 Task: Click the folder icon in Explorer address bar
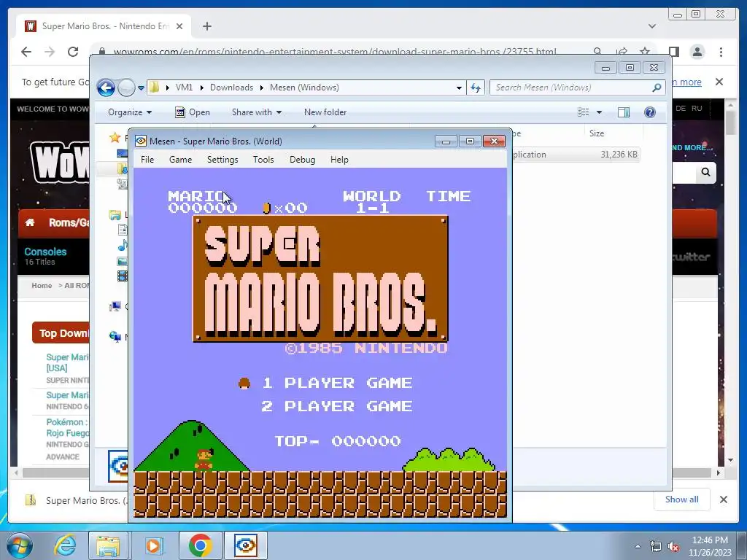click(x=155, y=87)
